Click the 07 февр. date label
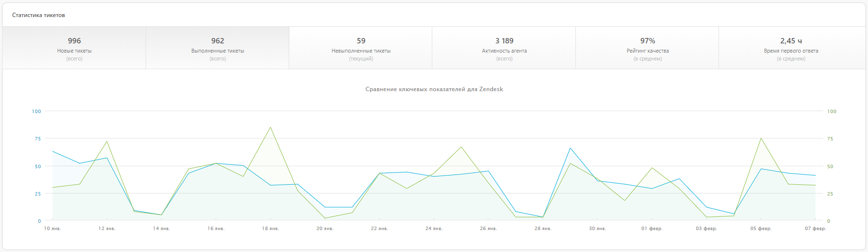 click(815, 228)
